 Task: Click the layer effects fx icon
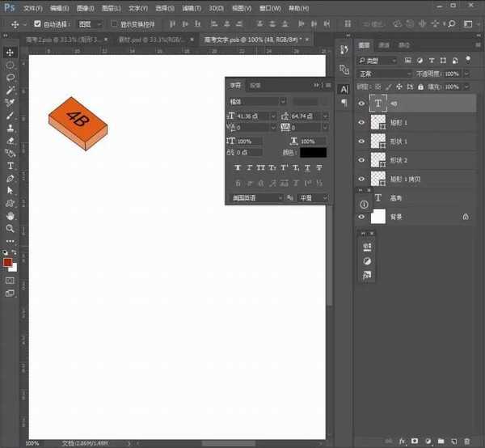click(x=402, y=442)
